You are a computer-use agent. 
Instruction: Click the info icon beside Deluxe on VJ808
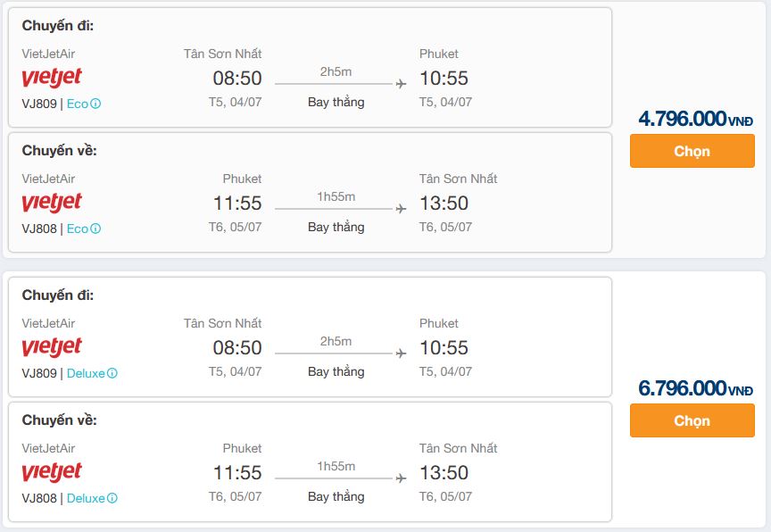(x=112, y=498)
